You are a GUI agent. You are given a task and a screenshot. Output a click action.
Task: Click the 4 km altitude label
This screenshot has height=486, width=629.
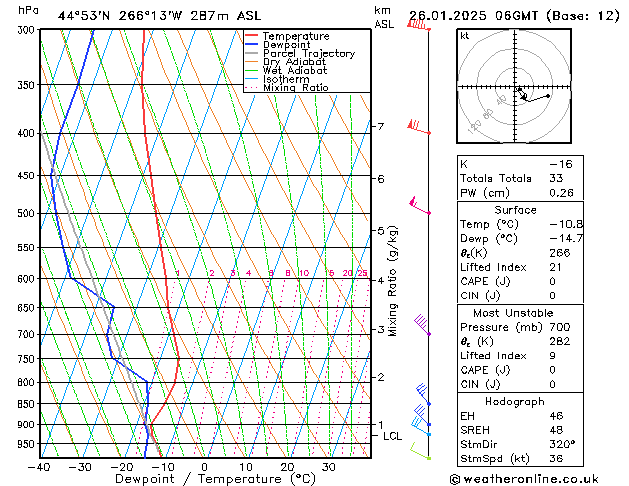click(381, 281)
